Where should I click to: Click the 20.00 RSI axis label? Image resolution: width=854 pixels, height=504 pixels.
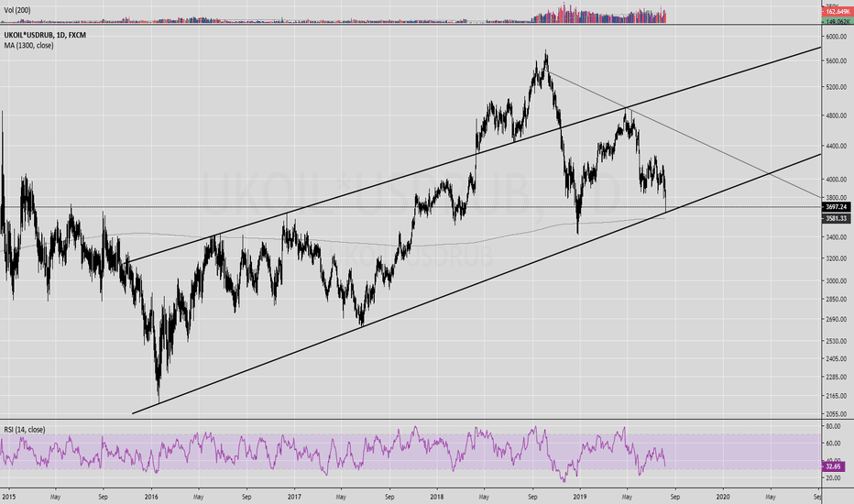833,477
